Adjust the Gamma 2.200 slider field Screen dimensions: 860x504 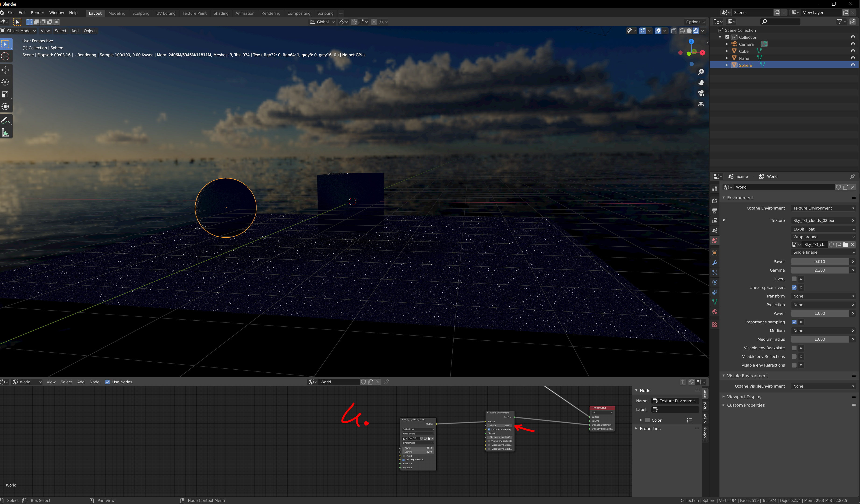point(819,270)
